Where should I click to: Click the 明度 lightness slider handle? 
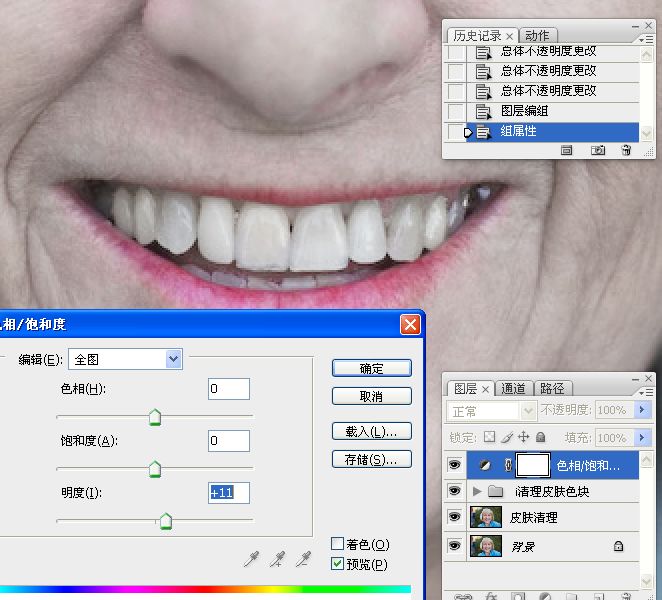tap(166, 521)
